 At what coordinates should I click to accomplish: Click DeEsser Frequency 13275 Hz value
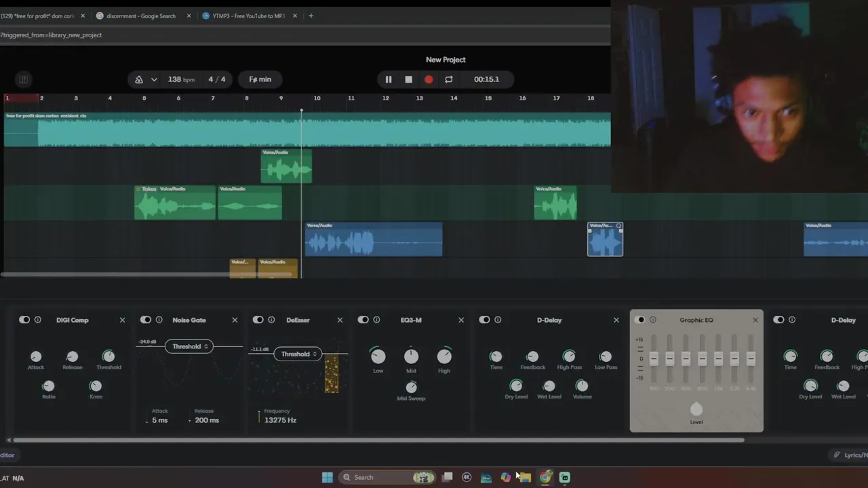280,420
